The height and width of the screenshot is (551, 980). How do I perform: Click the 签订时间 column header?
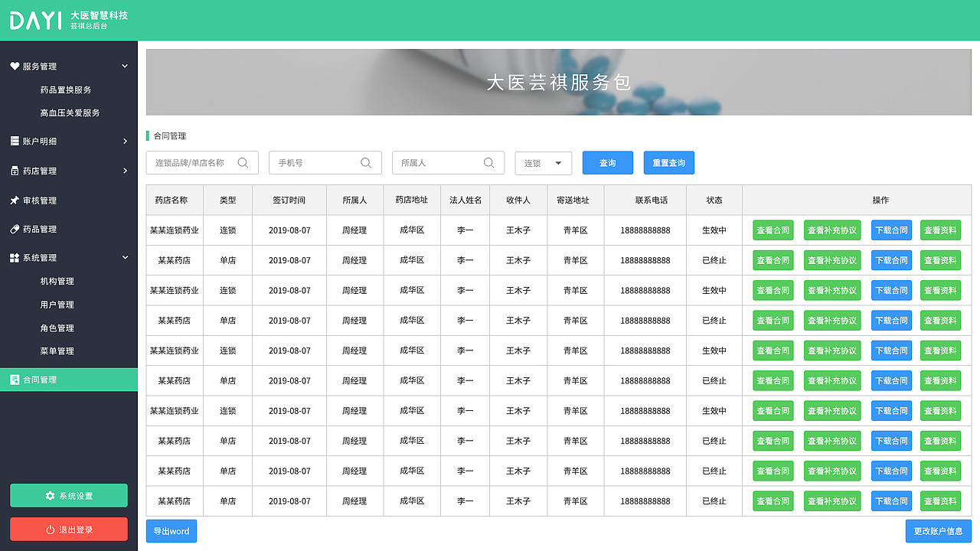point(289,200)
